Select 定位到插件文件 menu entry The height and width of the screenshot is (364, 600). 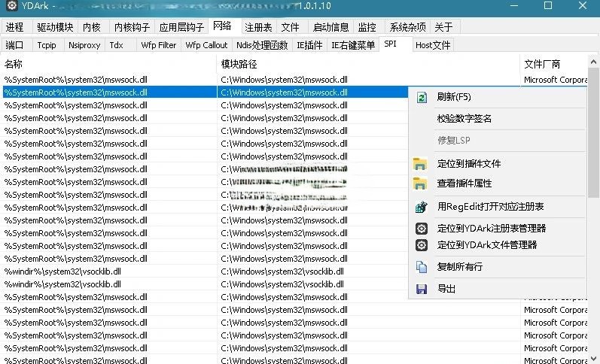pos(498,164)
